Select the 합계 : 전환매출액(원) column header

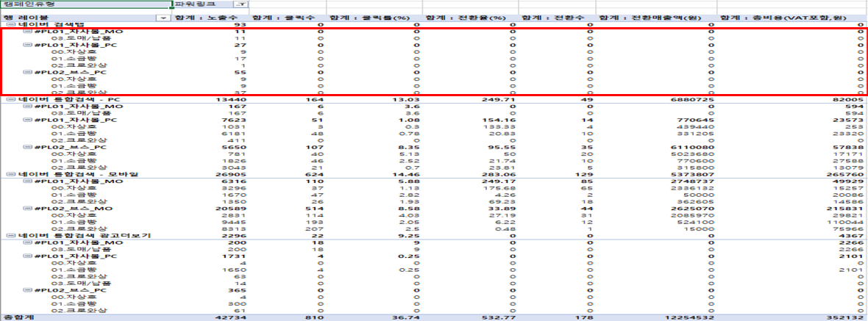point(655,17)
